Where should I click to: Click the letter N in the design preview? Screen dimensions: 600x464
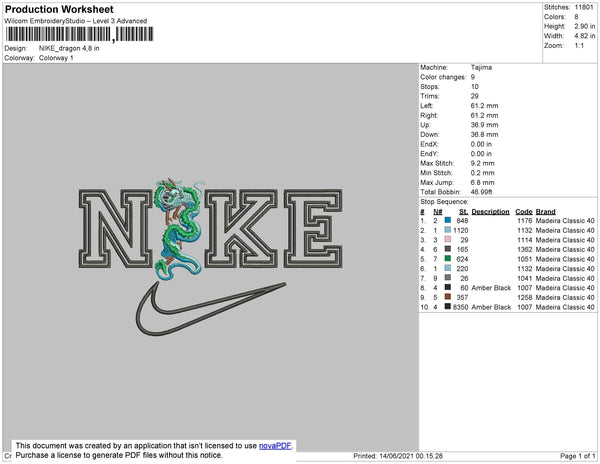pos(116,229)
